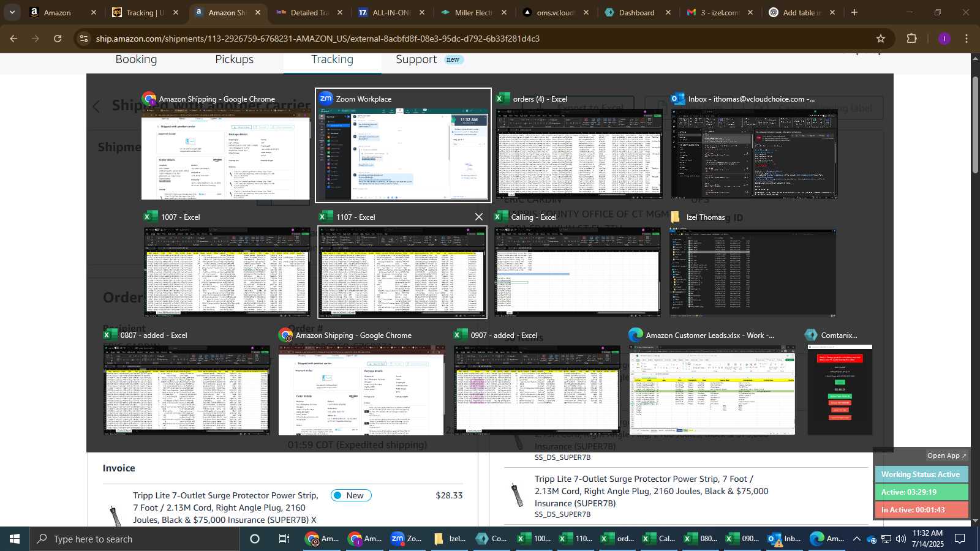Select the first Amazon Shipping Chrome thumbnail
The width and height of the screenshot is (980, 551).
click(x=225, y=146)
